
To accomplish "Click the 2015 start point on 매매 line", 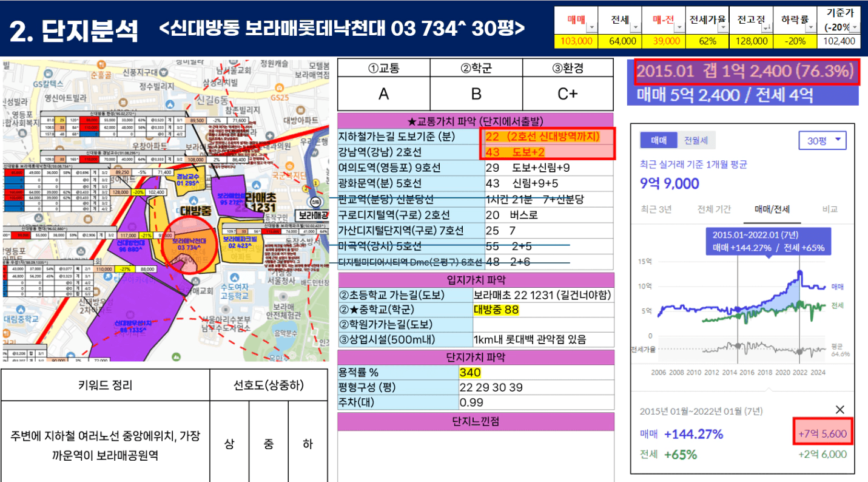I will (x=738, y=308).
